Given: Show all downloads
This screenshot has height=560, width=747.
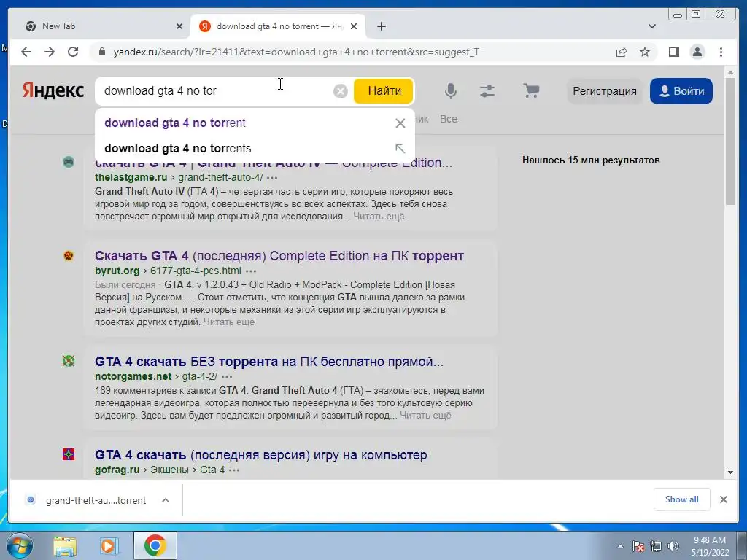Looking at the screenshot, I should 682,499.
